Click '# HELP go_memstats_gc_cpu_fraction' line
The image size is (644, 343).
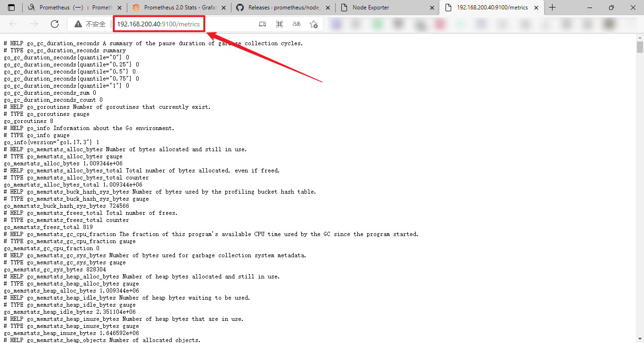(211, 234)
